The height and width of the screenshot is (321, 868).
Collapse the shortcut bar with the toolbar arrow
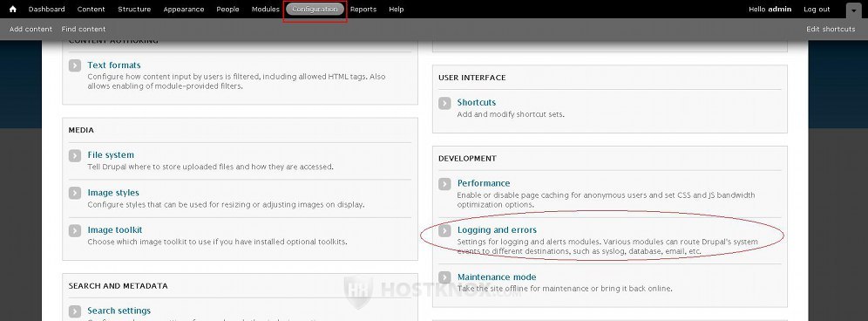(x=853, y=10)
